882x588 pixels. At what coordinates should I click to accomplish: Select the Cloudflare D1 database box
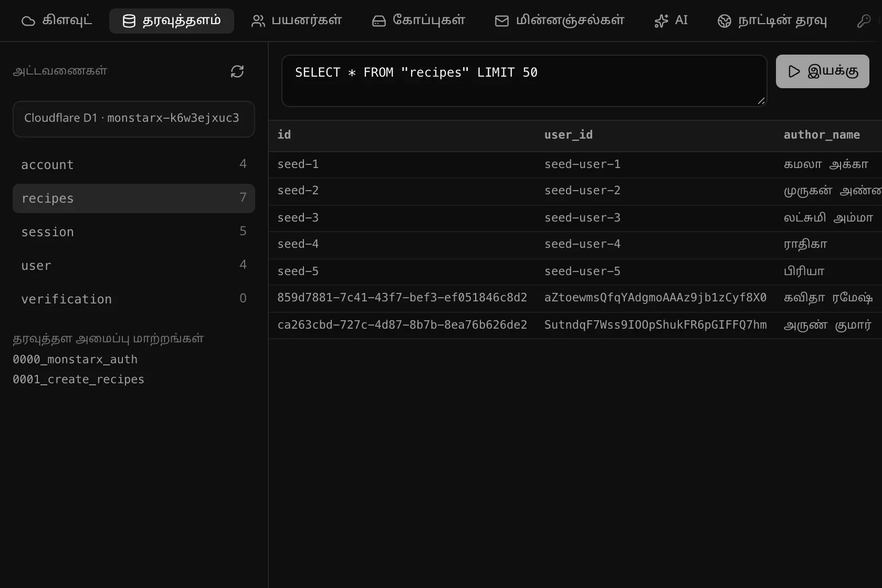click(x=134, y=119)
